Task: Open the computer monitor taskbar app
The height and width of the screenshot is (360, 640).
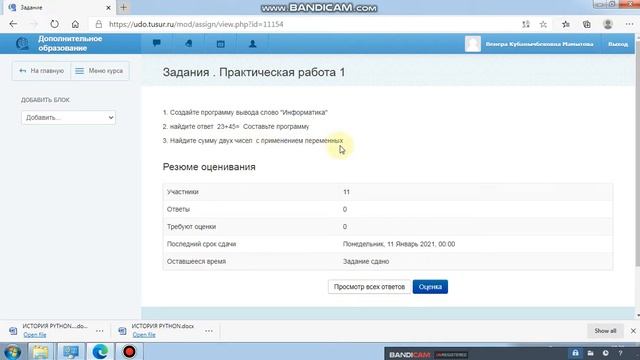Action: (71, 351)
